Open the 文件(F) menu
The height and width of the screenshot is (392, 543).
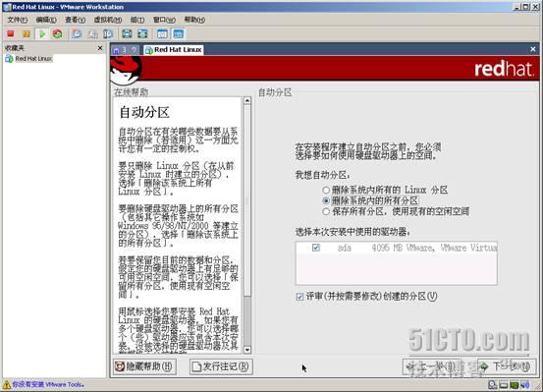click(x=18, y=20)
